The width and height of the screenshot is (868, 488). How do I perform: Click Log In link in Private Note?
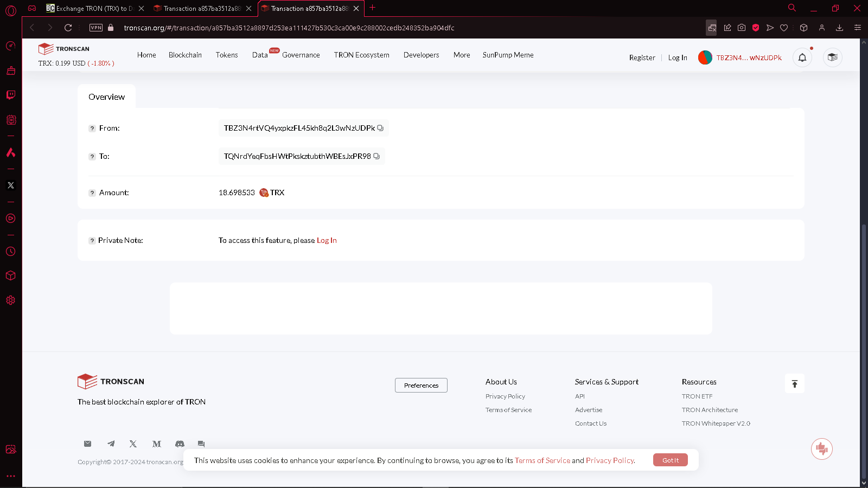[x=327, y=240]
